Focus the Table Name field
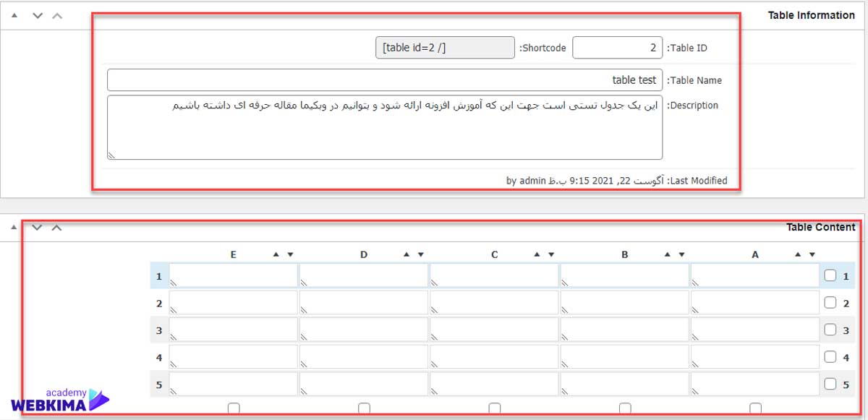868x420 pixels. point(385,80)
